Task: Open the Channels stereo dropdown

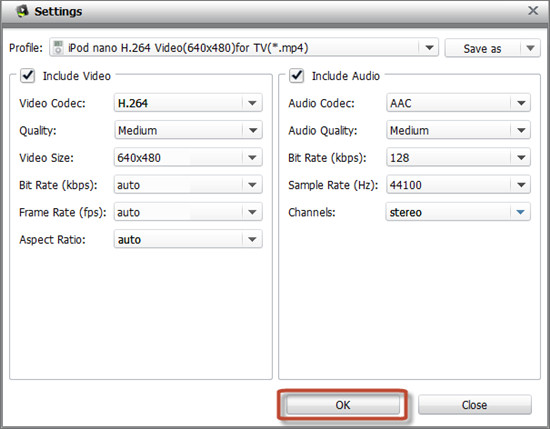Action: 458,212
